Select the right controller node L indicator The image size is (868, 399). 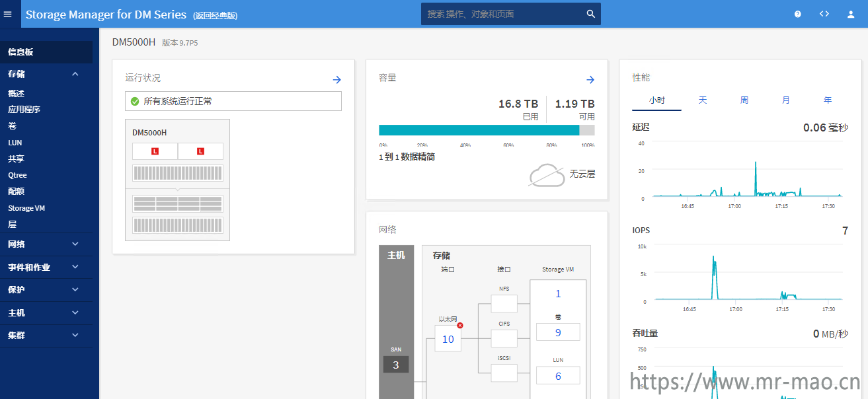200,151
